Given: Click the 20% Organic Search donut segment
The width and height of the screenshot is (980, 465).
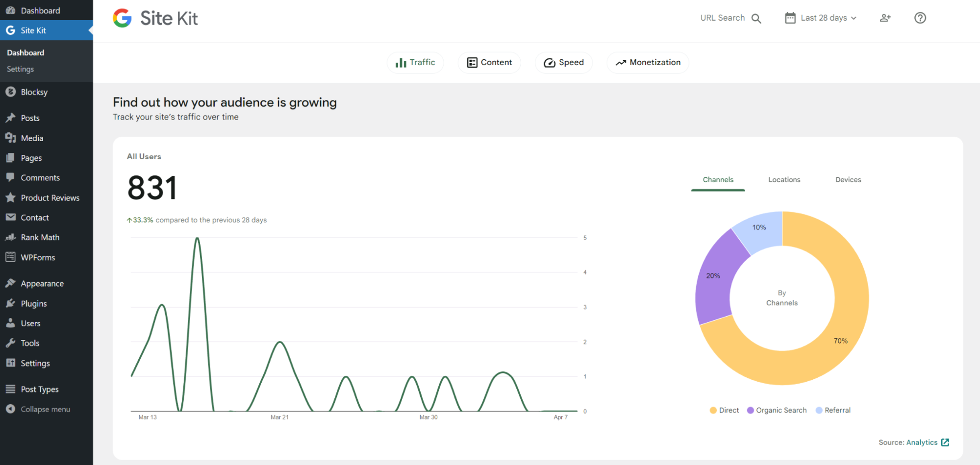Looking at the screenshot, I should click(x=713, y=276).
